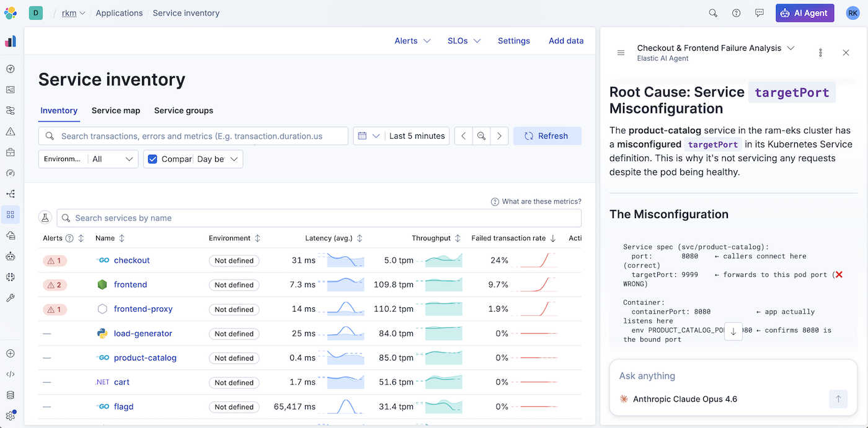Open the settings gear icon in sidebar
The height and width of the screenshot is (428, 868).
point(11,416)
